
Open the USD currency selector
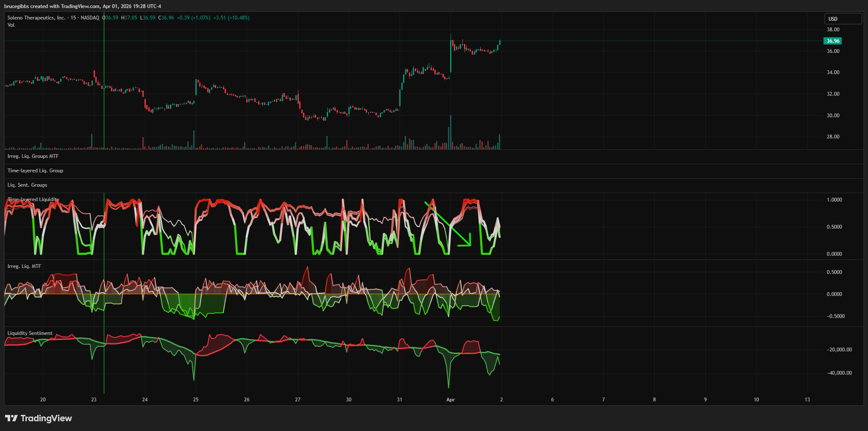(x=843, y=19)
